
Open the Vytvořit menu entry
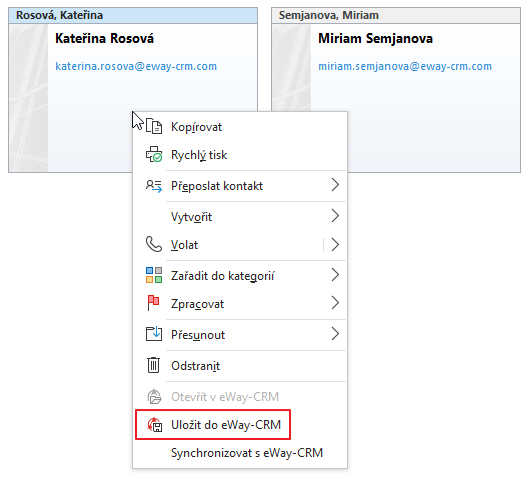(x=240, y=216)
